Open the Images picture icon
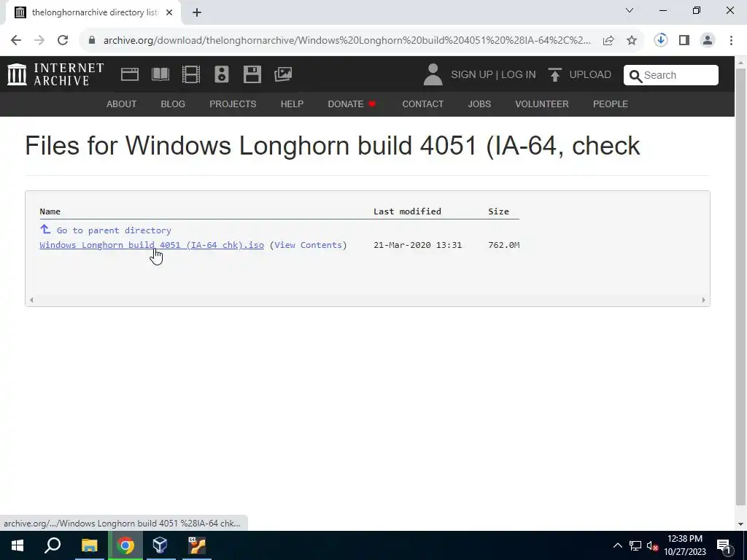This screenshot has width=747, height=560. click(283, 74)
